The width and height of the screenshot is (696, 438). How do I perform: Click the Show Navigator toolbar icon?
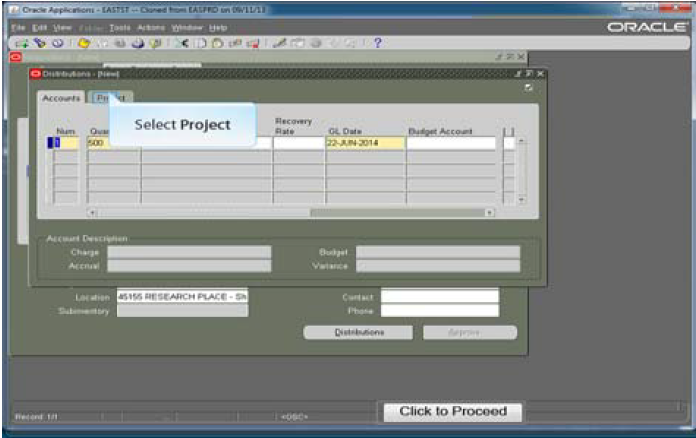point(58,43)
